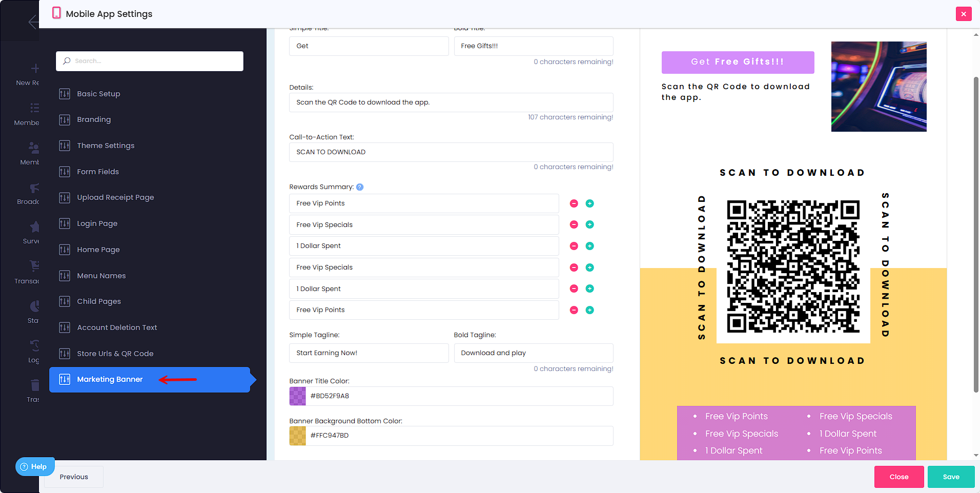
Task: Click the slot machine image in preview
Action: pos(879,87)
